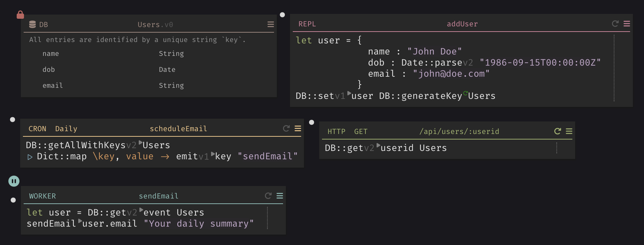Viewport: 644px width, 245px height.
Task: Click the play triangle before Dict::map
Action: (30, 157)
